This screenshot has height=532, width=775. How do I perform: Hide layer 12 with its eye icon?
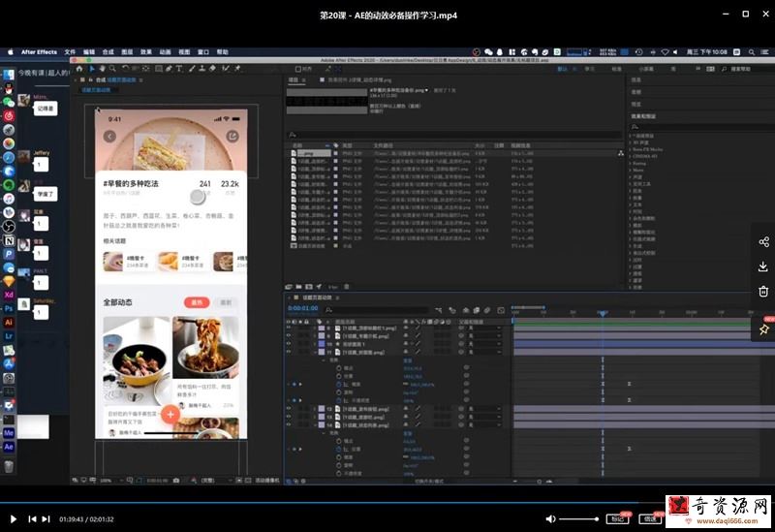click(289, 409)
